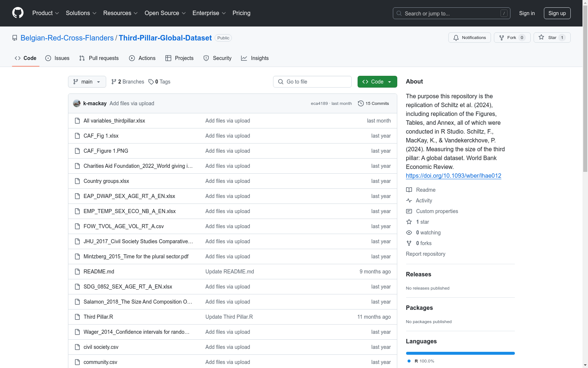Open k-mackay's avatar profile

(x=77, y=103)
